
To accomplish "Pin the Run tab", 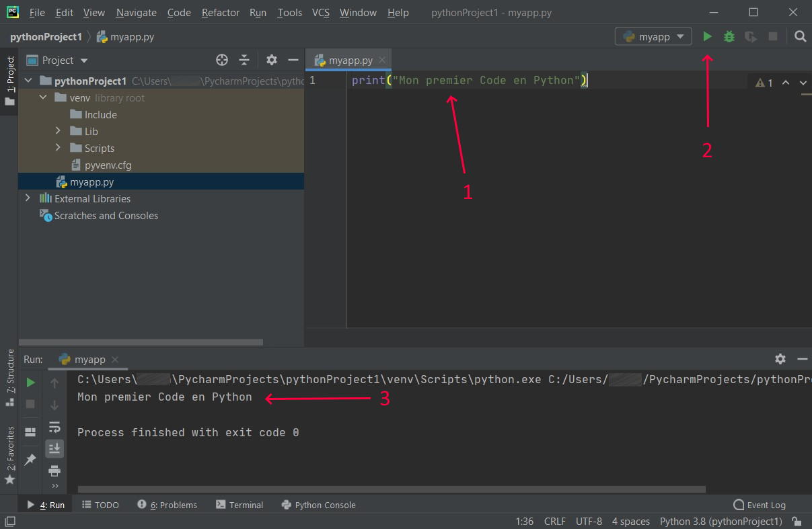I will 30,459.
